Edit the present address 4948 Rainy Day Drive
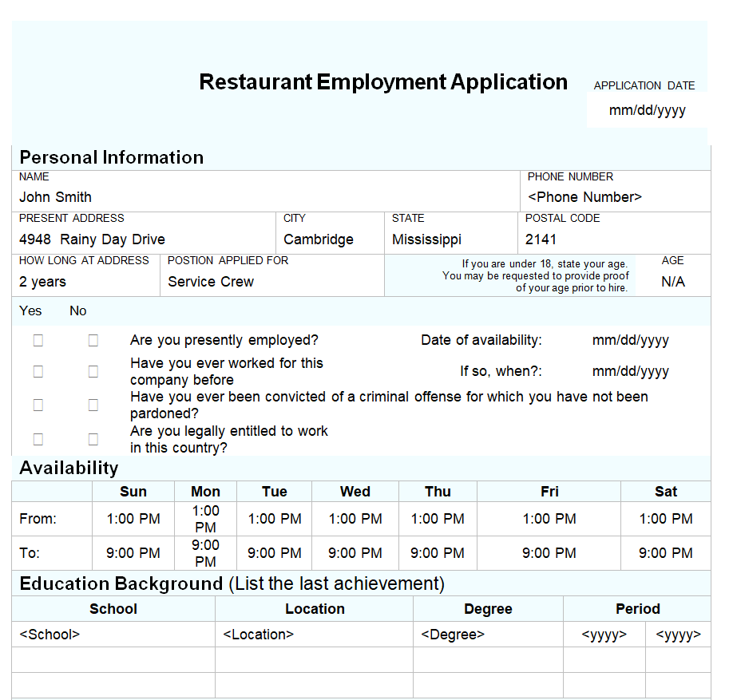The width and height of the screenshot is (737, 700). tap(92, 239)
